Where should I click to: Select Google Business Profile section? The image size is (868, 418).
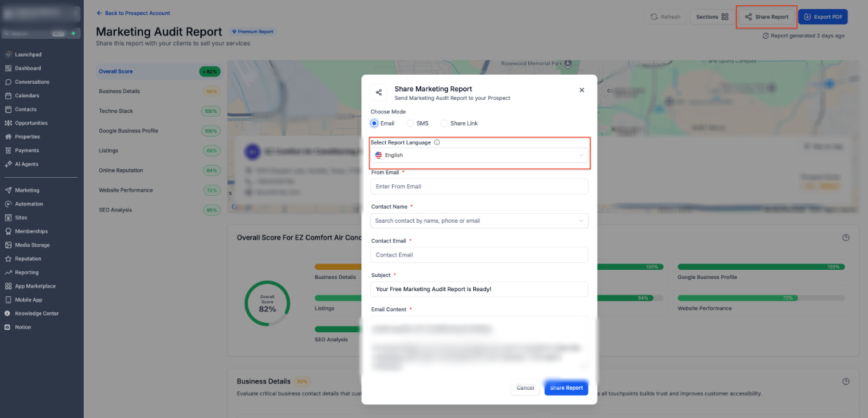pyautogui.click(x=158, y=131)
